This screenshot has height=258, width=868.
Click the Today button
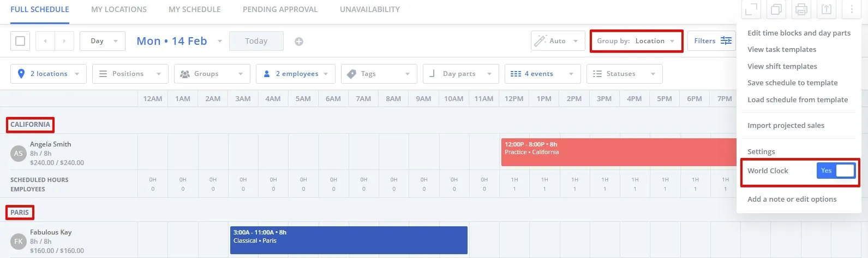(256, 41)
